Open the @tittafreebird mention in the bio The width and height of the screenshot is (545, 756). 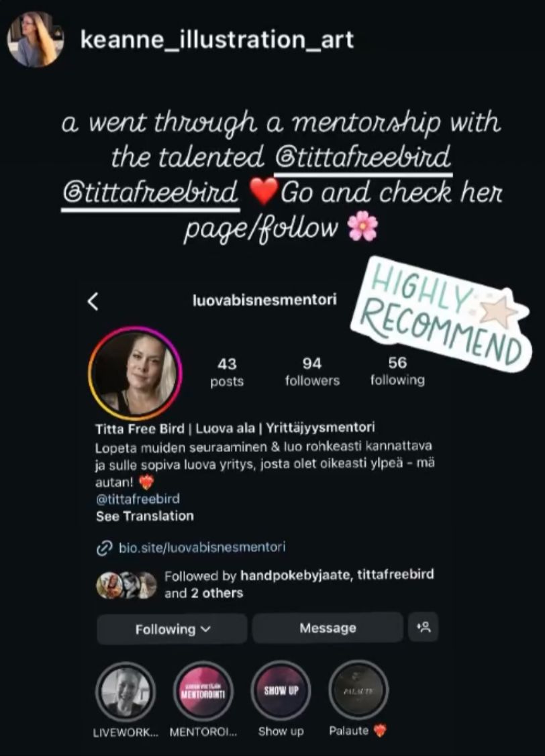coord(138,498)
